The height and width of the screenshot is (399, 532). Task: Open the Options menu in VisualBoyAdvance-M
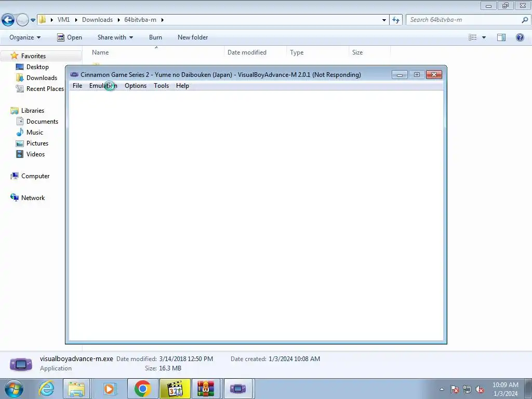136,86
